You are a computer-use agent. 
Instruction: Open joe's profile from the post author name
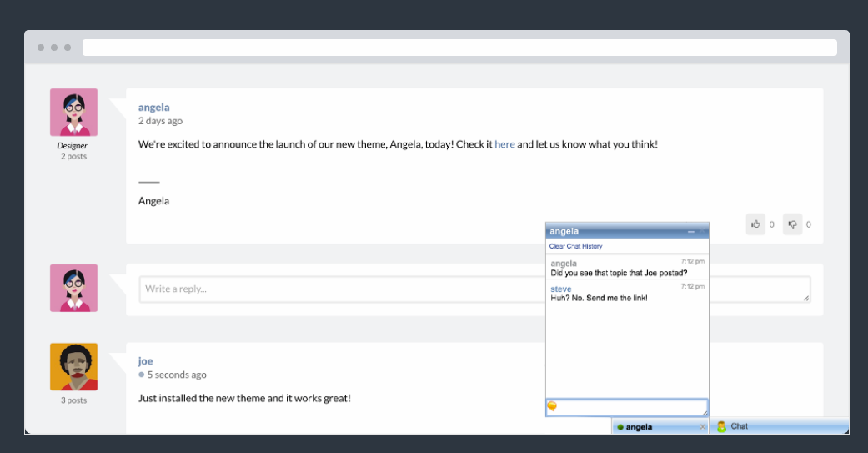click(145, 361)
